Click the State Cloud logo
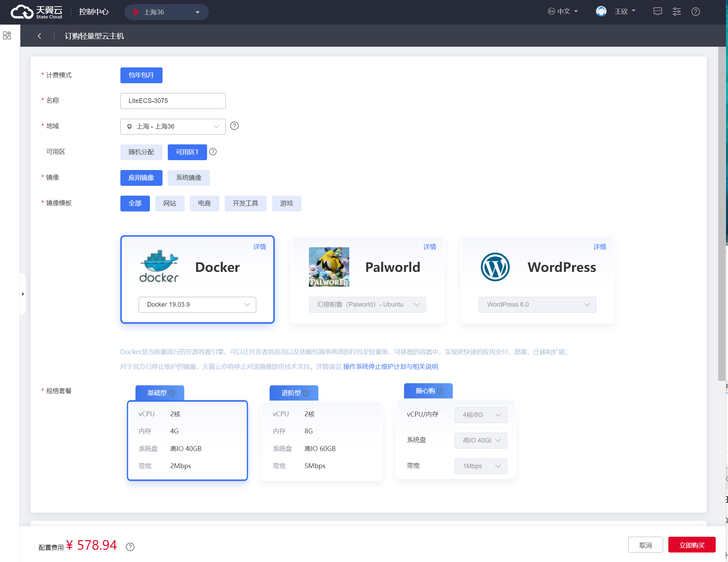 pyautogui.click(x=37, y=12)
